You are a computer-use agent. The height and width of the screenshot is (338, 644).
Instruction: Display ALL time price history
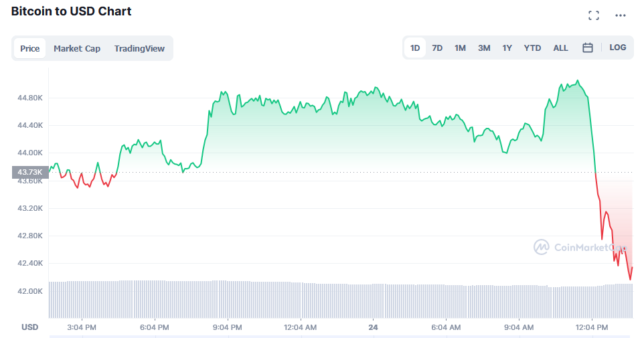point(560,48)
